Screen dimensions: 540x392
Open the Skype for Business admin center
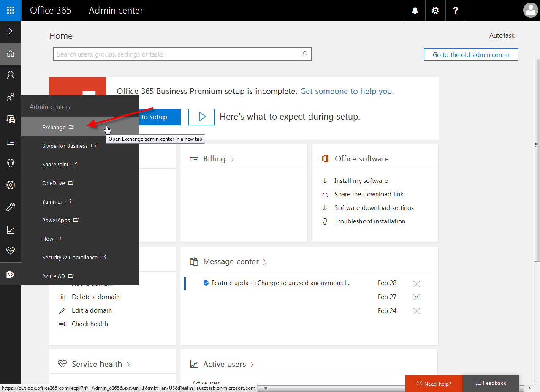pyautogui.click(x=65, y=145)
